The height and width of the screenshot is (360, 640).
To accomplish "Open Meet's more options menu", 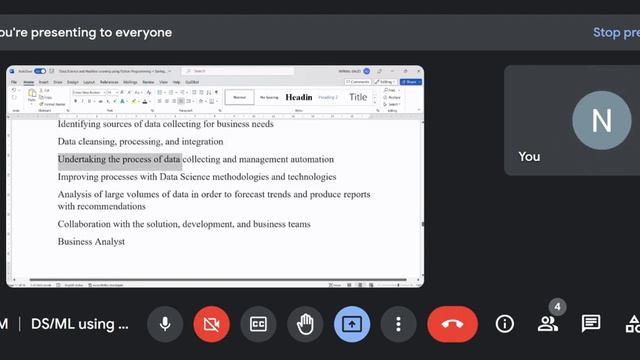I will click(x=398, y=324).
